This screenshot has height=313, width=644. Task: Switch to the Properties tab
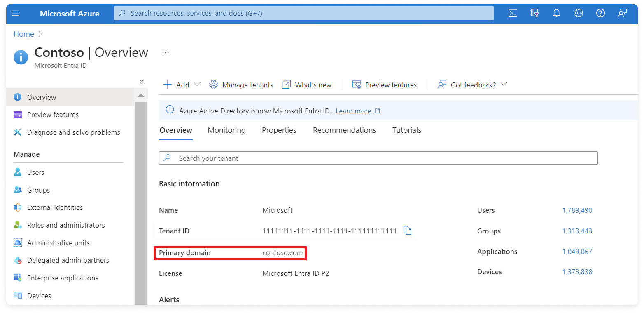[279, 130]
